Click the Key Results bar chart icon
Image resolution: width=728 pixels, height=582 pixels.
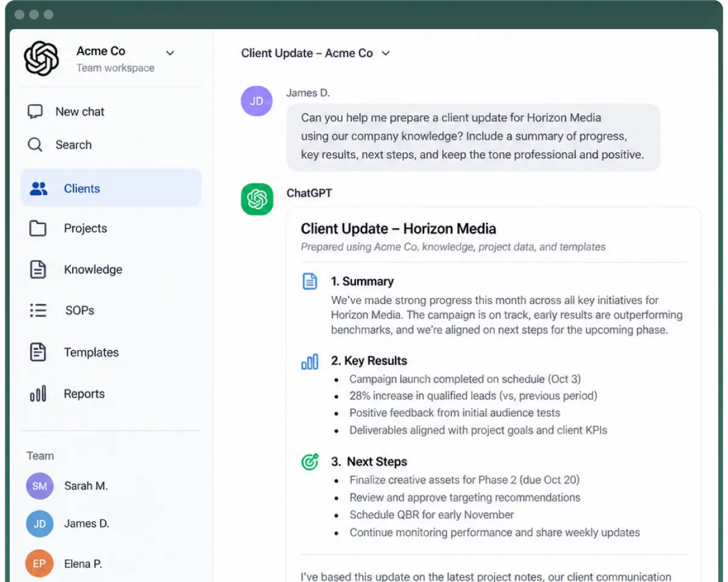pos(310,362)
